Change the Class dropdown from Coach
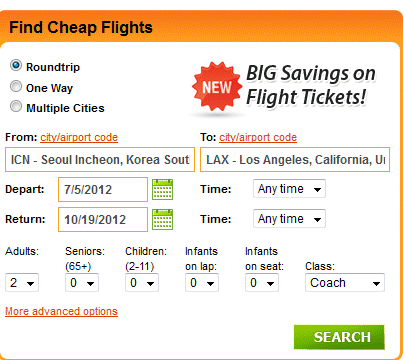The image size is (404, 360). point(345,283)
